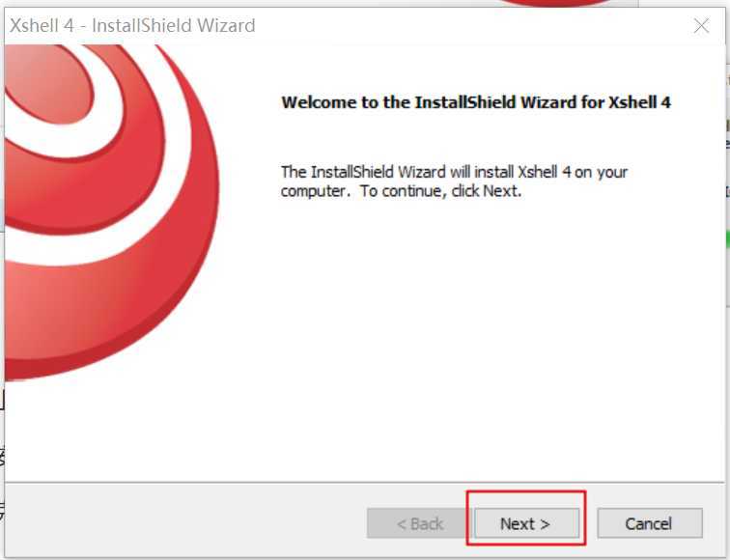Click the disabled < Back button
This screenshot has width=730, height=560.
coord(420,523)
